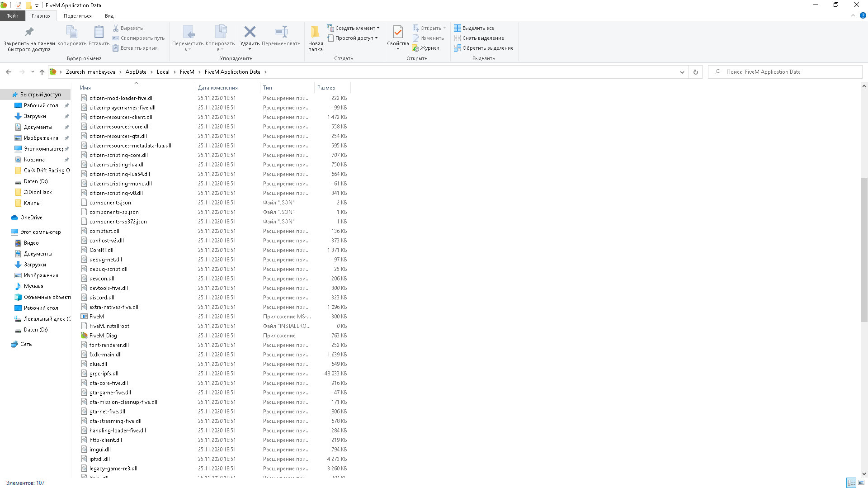Switch to details view in status bar
Image resolution: width=868 pixels, height=488 pixels.
[x=851, y=483]
